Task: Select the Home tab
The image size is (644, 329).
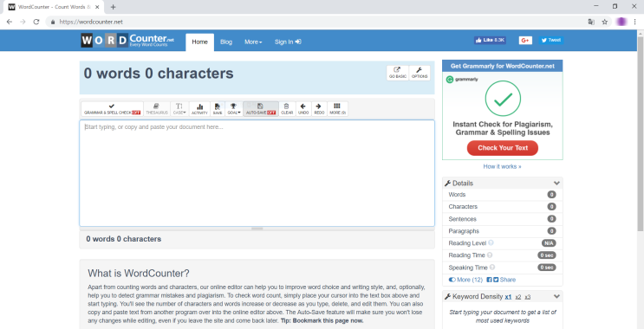Action: [199, 42]
